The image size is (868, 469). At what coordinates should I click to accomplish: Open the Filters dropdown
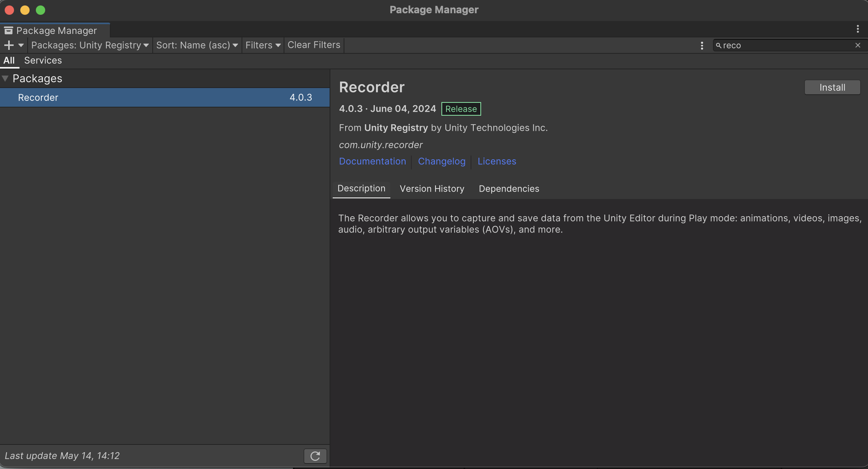(x=263, y=45)
